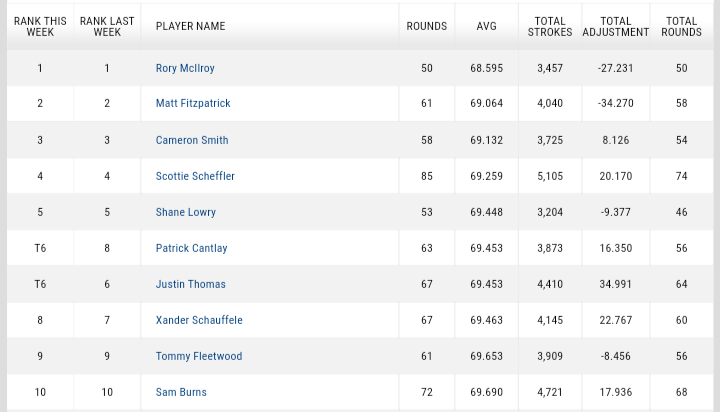The image size is (720, 412).
Task: Open Patrick Cantlay's profile
Action: [191, 248]
